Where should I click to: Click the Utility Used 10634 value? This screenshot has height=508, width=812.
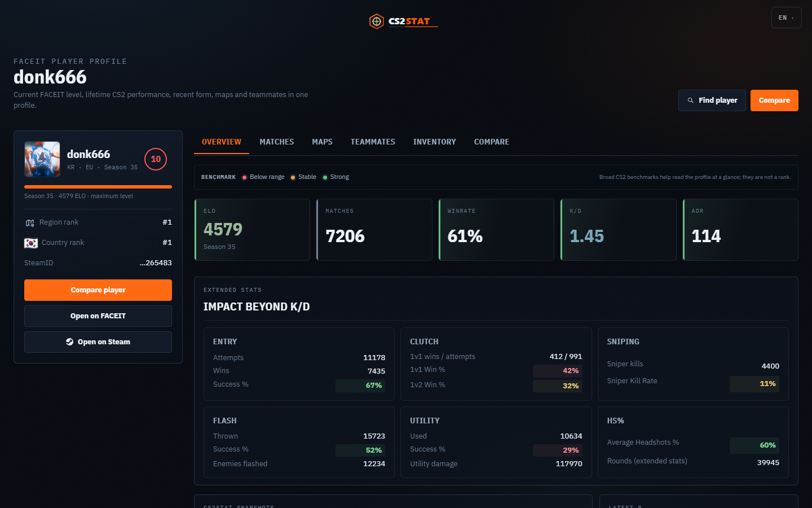click(571, 436)
